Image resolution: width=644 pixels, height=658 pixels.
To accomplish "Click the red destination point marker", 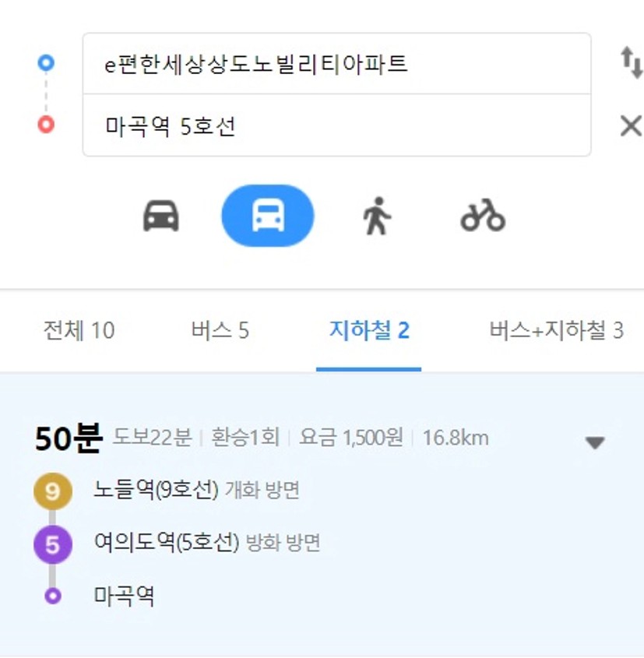I will [46, 125].
